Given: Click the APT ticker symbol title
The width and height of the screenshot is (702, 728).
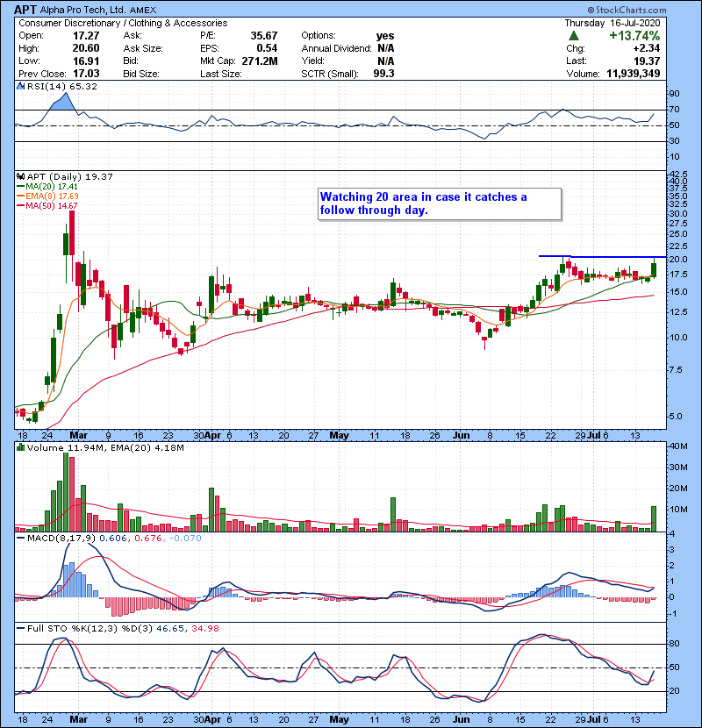Looking at the screenshot, I should tap(25, 10).
